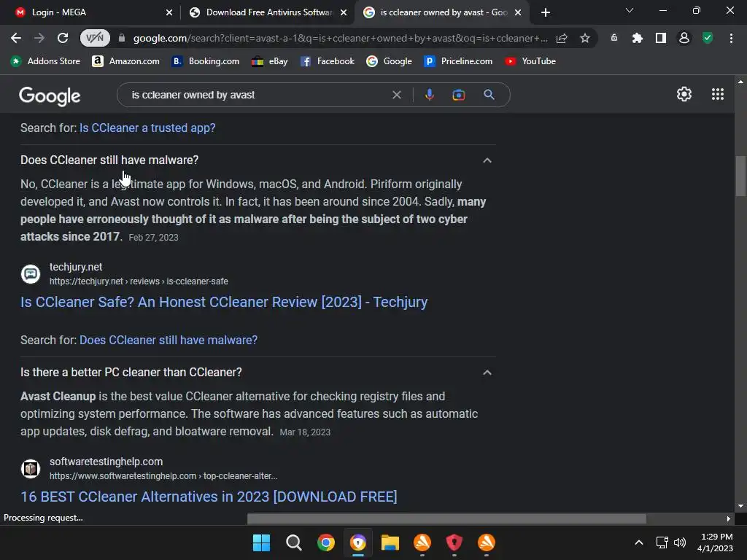Click the vertical scrollbar thumb

[x=740, y=176]
